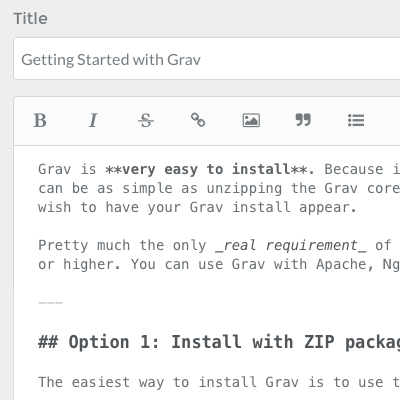400x400 pixels.
Task: Focus the Title field containing 'Getting Started with Grav'
Action: coord(207,59)
